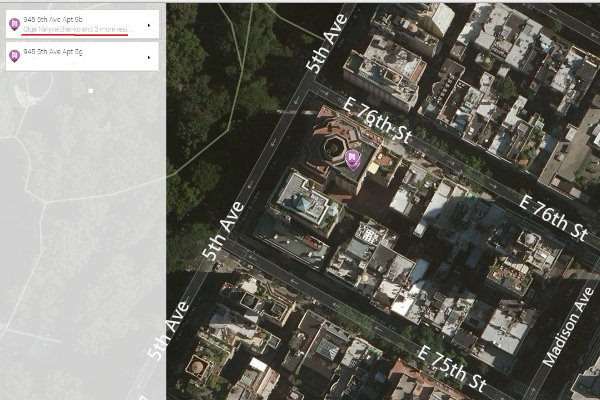Image resolution: width=600 pixels, height=400 pixels.
Task: Open the 945 5th Ave Apt 6g address title
Action: click(53, 52)
